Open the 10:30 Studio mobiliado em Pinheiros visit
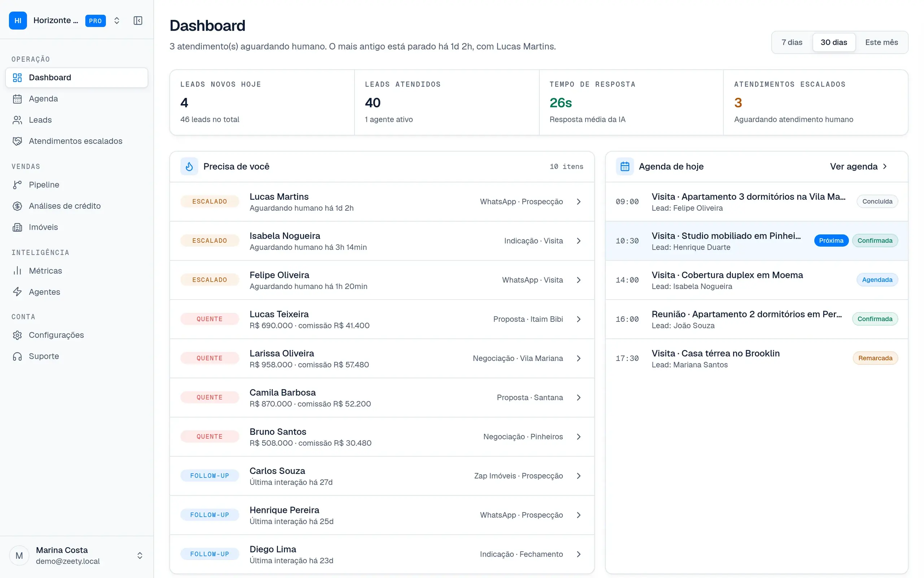The width and height of the screenshot is (924, 578). [757, 241]
